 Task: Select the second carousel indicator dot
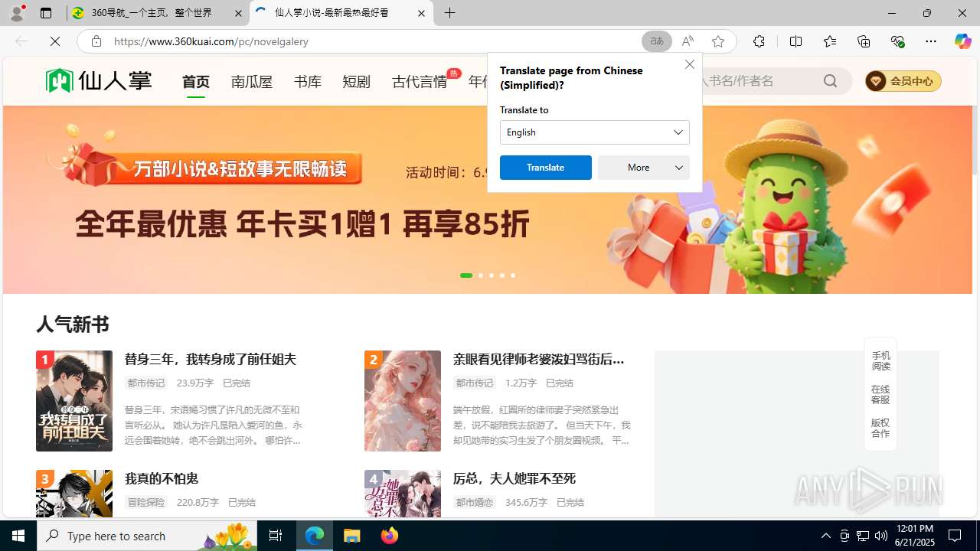[x=481, y=275]
